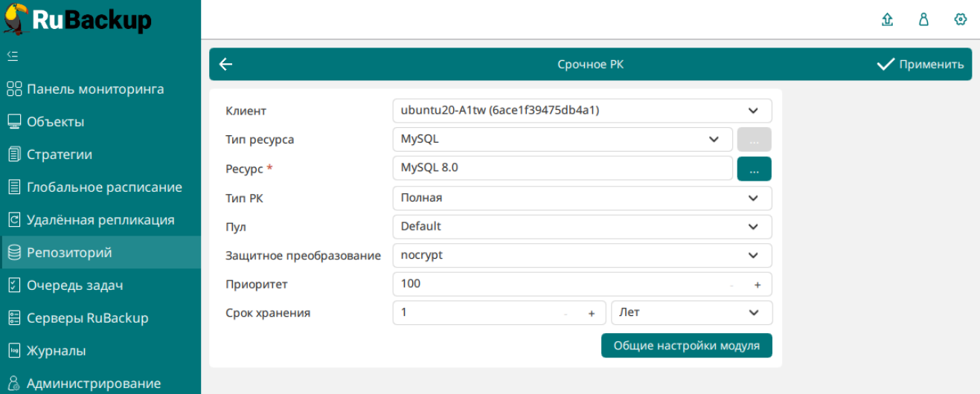Click the Срок хранения number field

pos(476,313)
